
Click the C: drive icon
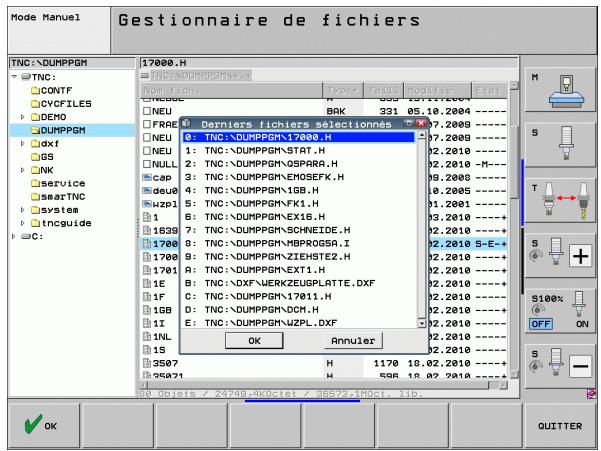click(x=26, y=236)
